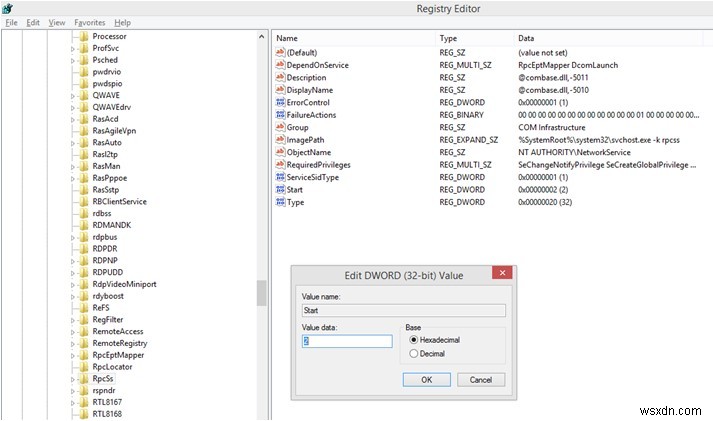Open the Favorites menu
The image size is (713, 421).
(x=90, y=22)
